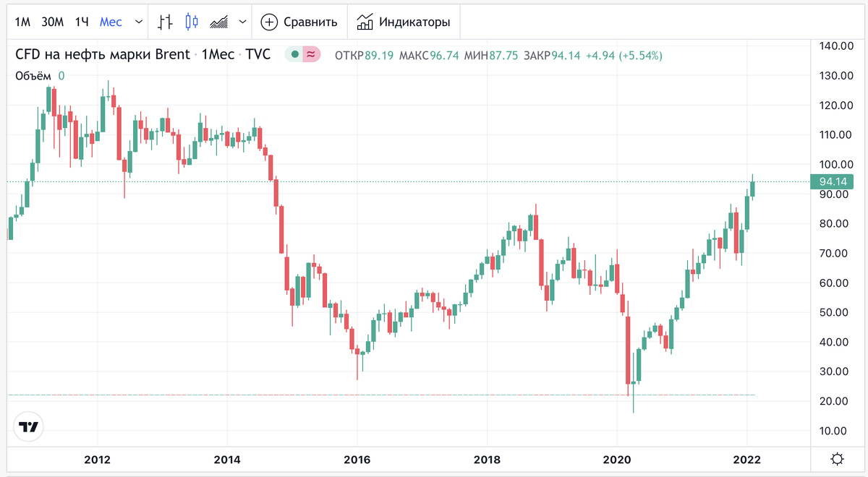Click the ОТКР 89.19 open value

(364, 55)
